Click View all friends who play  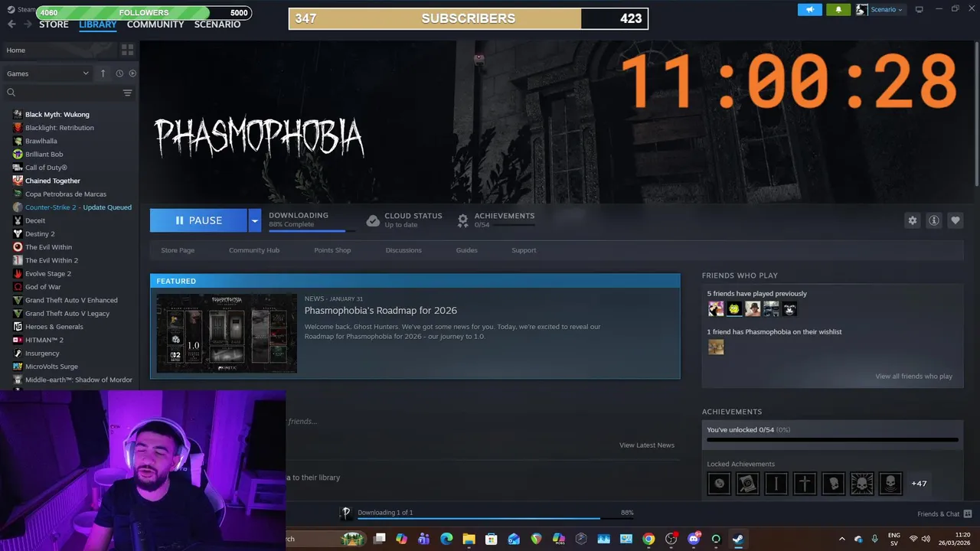coord(914,377)
